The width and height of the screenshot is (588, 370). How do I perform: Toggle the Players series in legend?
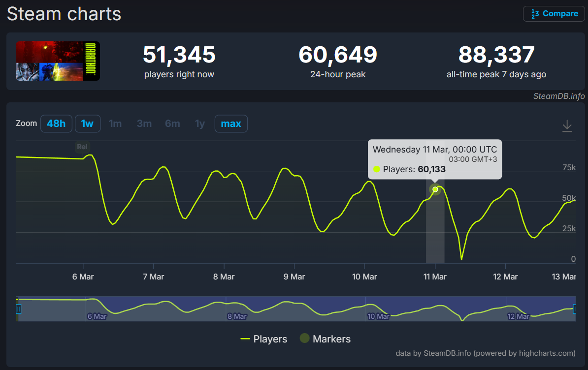click(263, 339)
